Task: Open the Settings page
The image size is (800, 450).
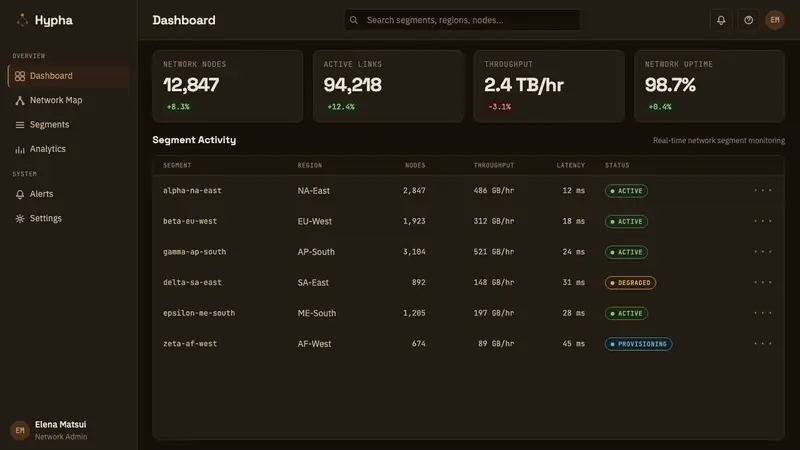Action: tap(68, 219)
